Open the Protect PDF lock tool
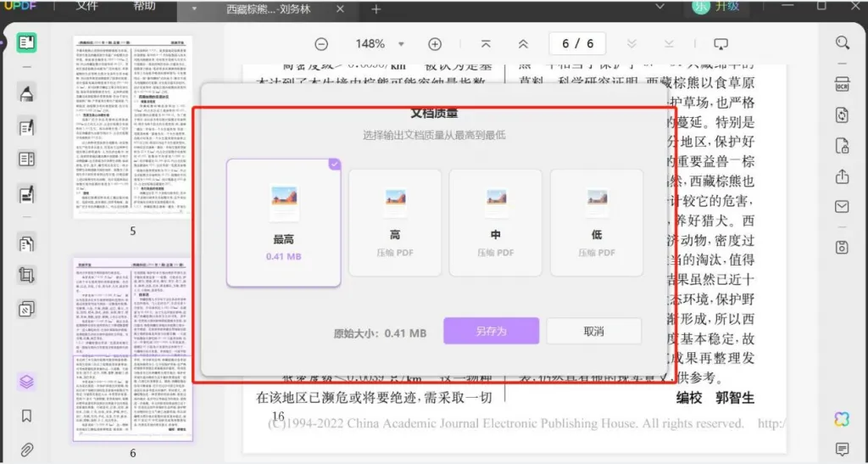Image resolution: width=868 pixels, height=464 pixels. 842,146
